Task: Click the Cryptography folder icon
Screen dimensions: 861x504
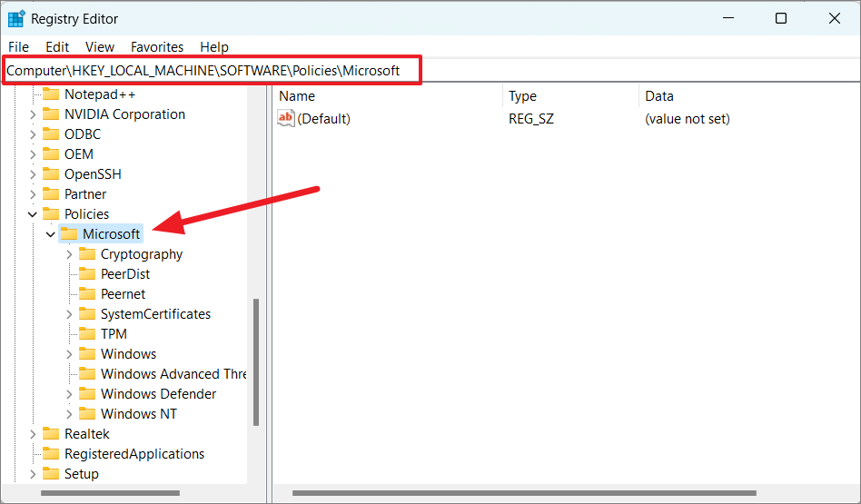Action: point(87,254)
